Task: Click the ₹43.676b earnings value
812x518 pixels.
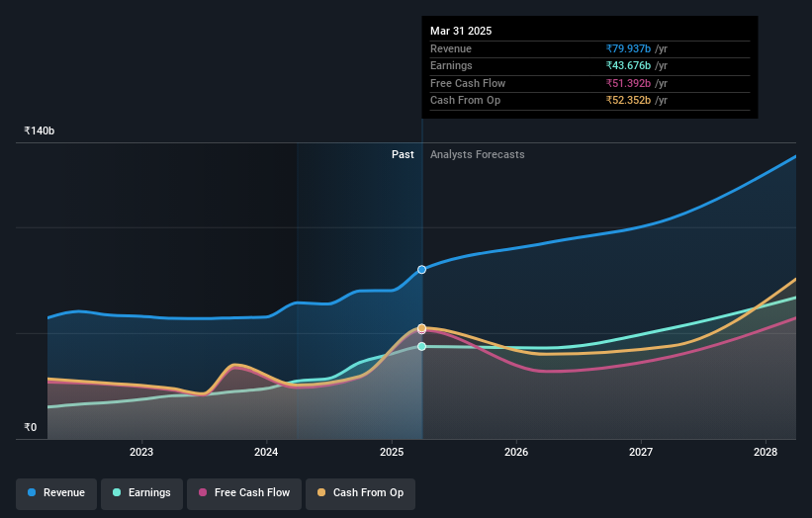Action: (x=628, y=65)
